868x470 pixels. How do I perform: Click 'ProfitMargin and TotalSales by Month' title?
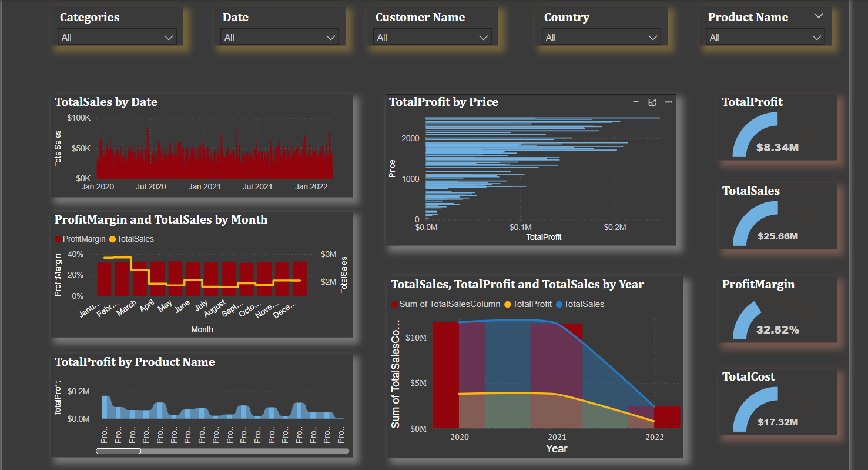point(161,219)
